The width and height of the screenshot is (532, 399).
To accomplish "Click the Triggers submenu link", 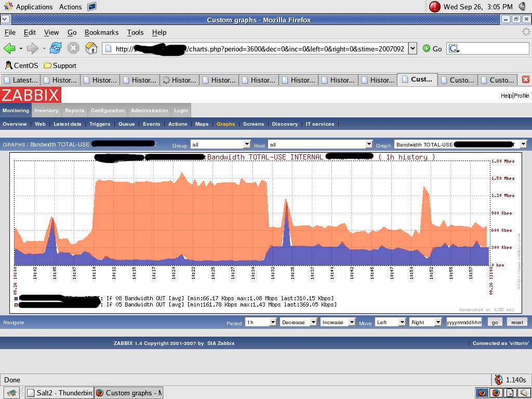I will tap(100, 124).
